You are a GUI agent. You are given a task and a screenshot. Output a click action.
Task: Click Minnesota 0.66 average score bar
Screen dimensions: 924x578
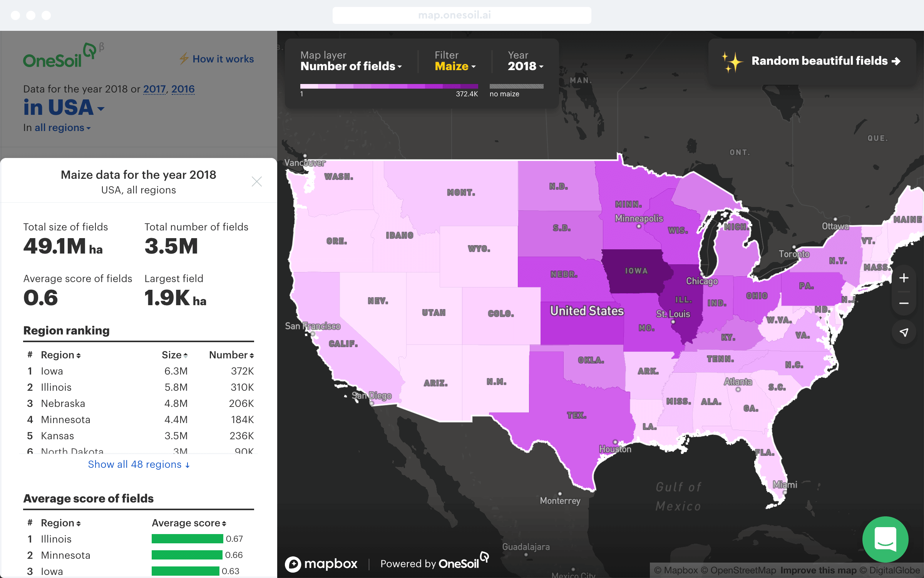tap(187, 555)
